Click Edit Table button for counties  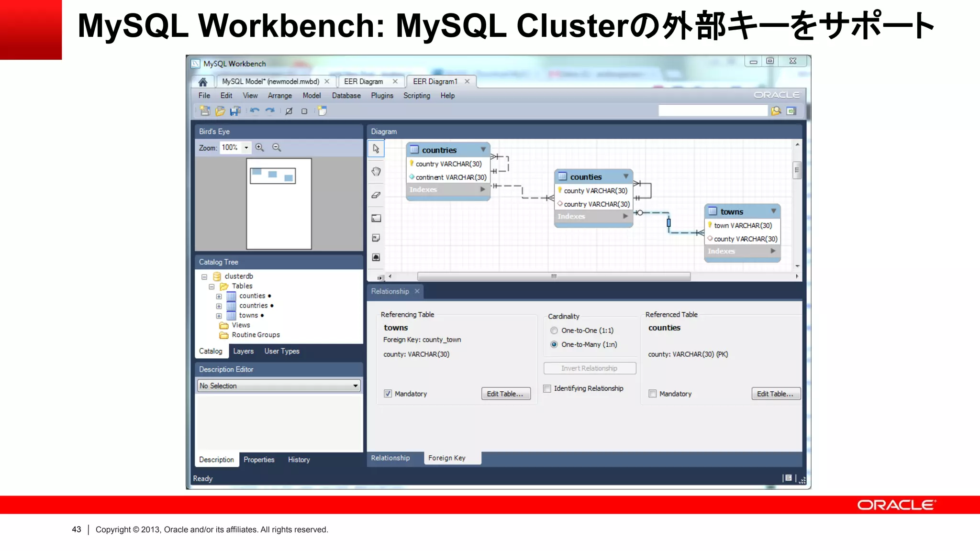[x=776, y=394]
